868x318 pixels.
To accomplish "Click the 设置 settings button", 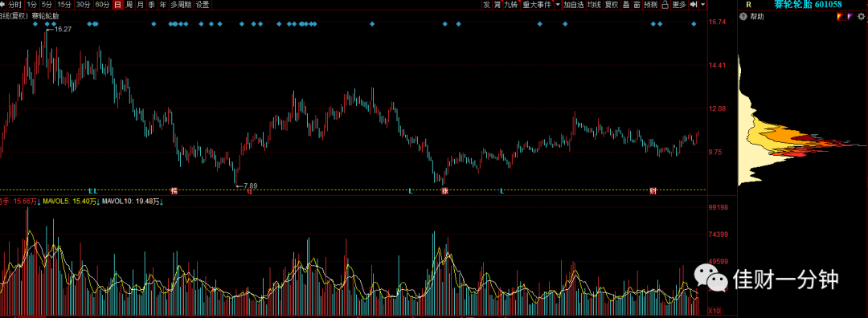I will (x=202, y=5).
